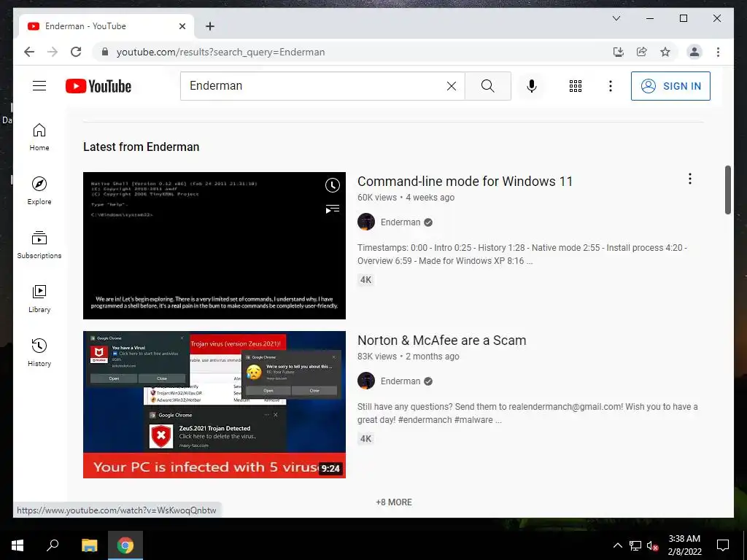This screenshot has width=747, height=560.
Task: Open a new Chrome tab
Action: coord(210,26)
